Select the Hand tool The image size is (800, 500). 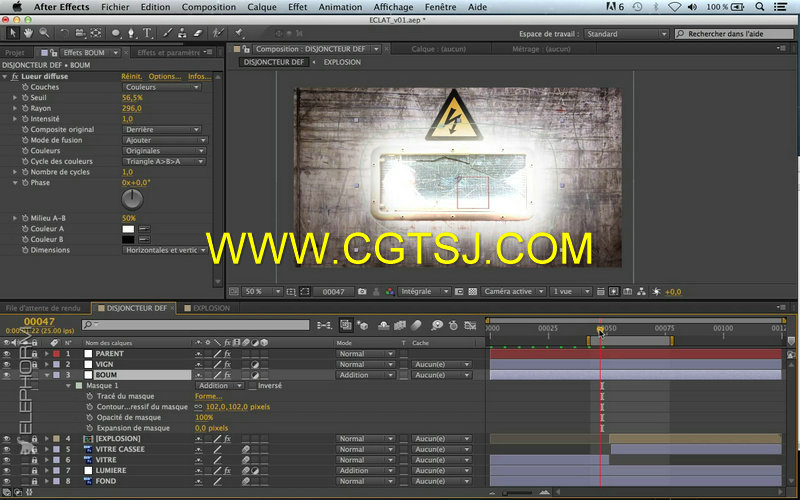coord(28,33)
